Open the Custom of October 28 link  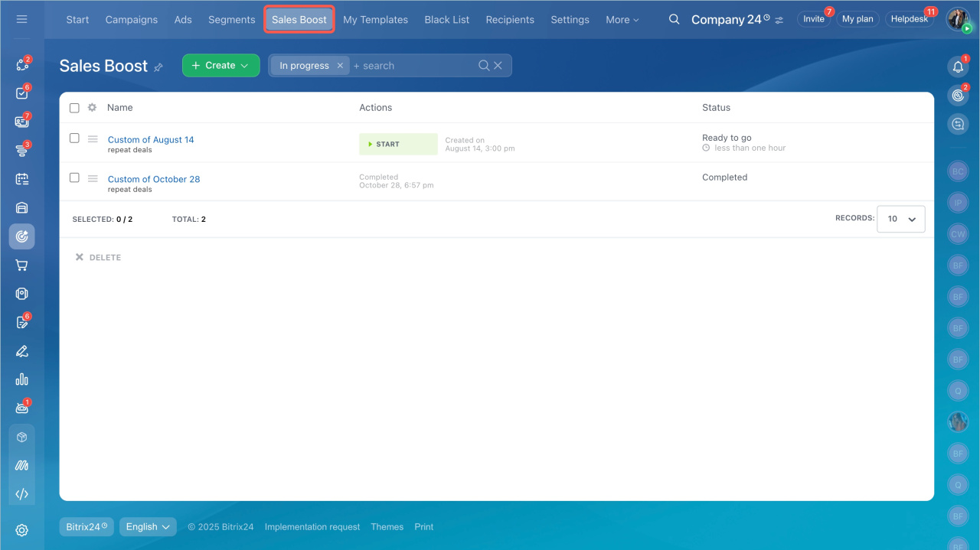pyautogui.click(x=154, y=179)
